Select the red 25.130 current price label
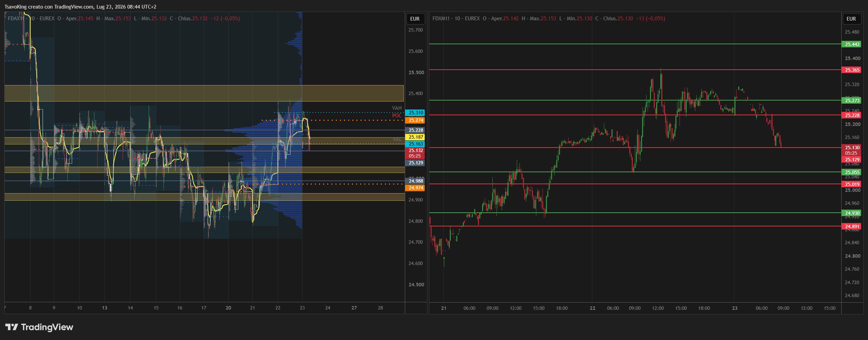 [852, 150]
